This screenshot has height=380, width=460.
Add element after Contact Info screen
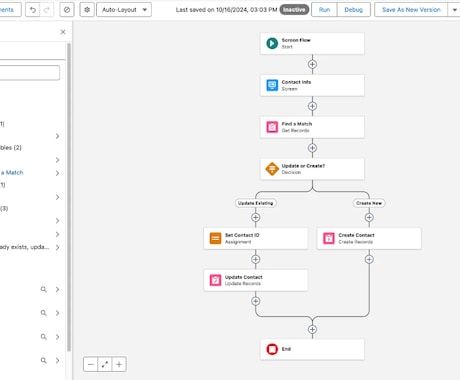[x=312, y=106]
